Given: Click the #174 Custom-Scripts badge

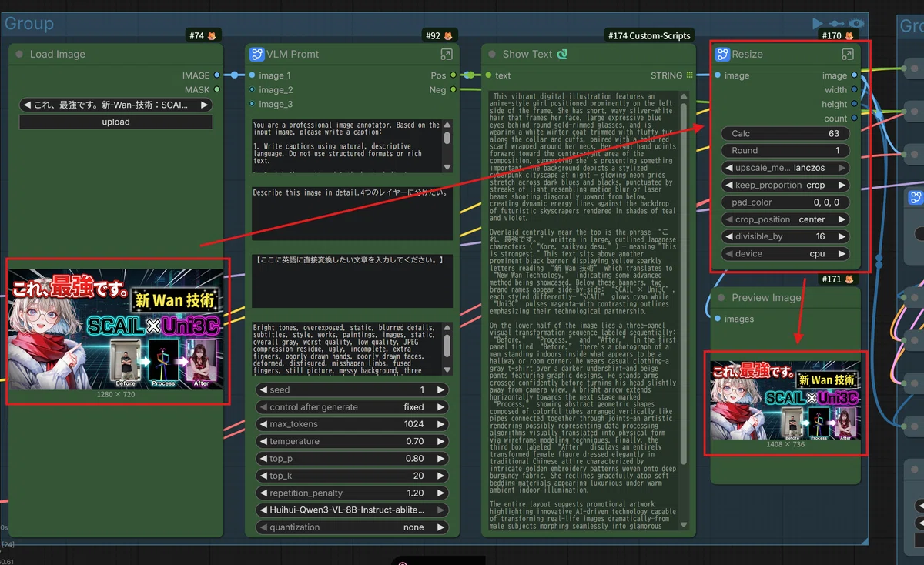Looking at the screenshot, I should (648, 35).
